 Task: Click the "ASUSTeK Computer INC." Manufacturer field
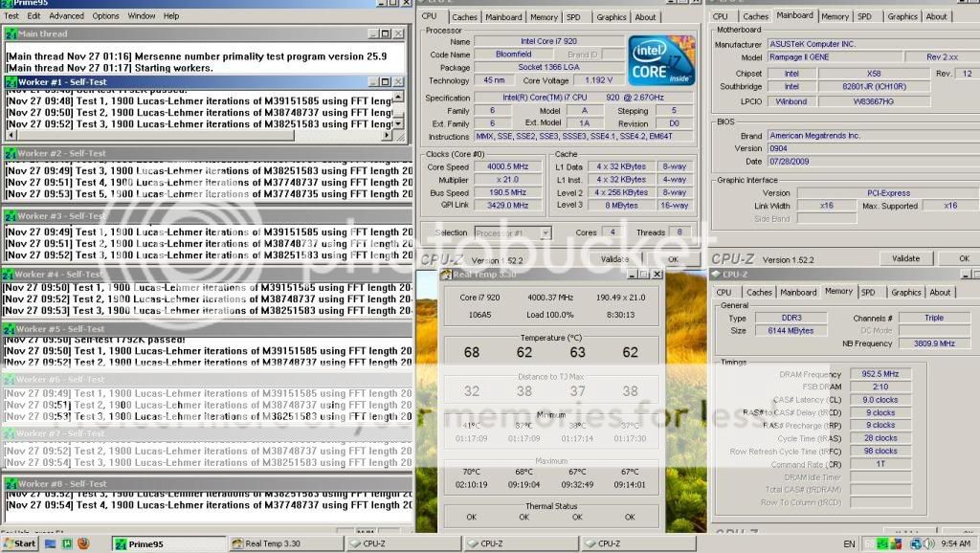pos(873,44)
